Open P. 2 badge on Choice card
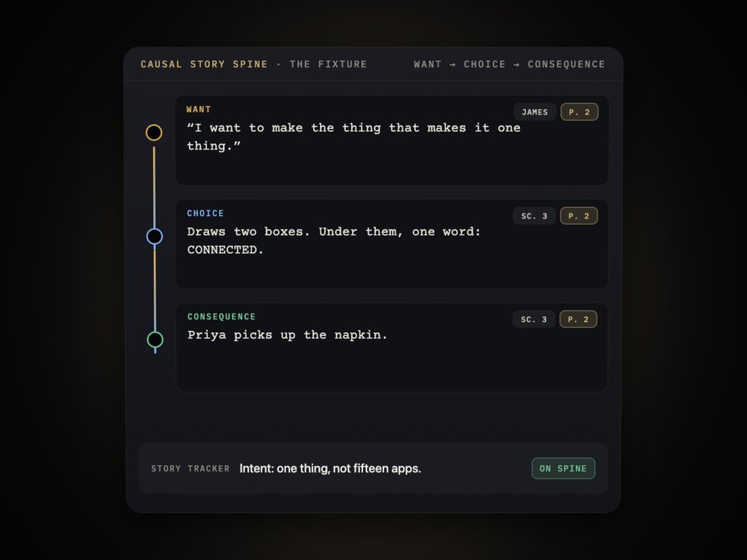 point(578,216)
